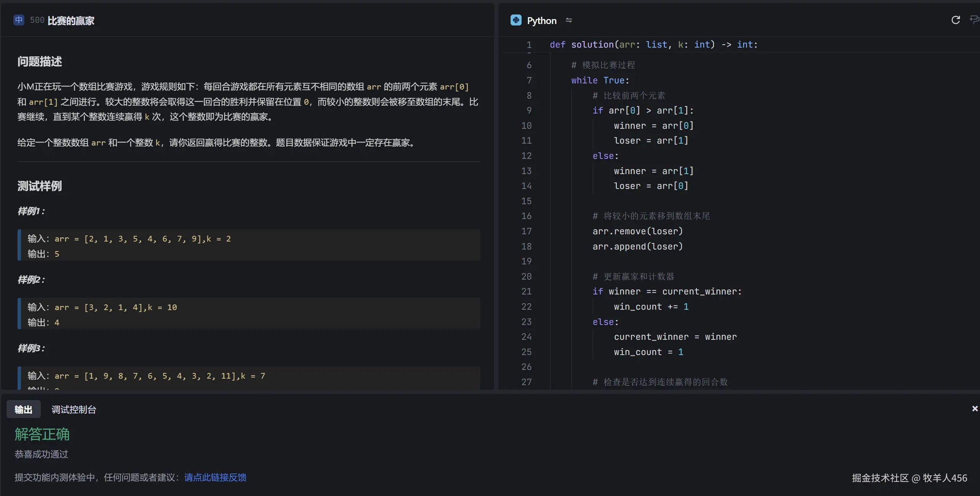Click the language switch arrows icon

[x=568, y=20]
